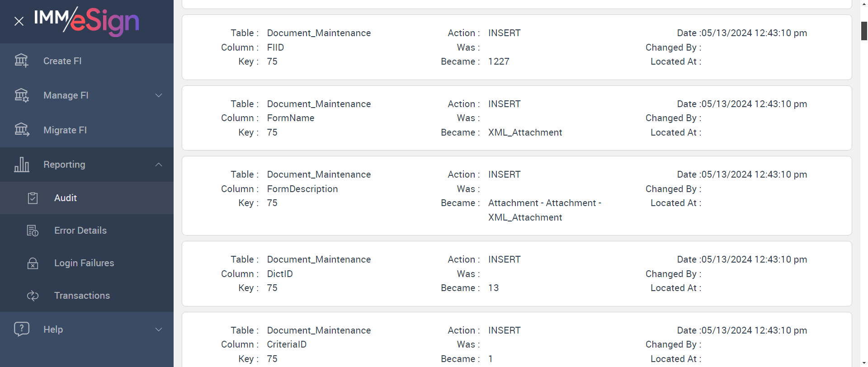The height and width of the screenshot is (367, 868).
Task: Click the Create FI bank icon
Action: pos(21,61)
